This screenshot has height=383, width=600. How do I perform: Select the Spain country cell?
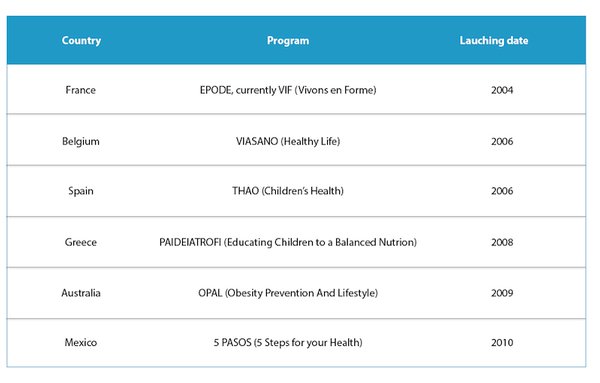(x=81, y=191)
